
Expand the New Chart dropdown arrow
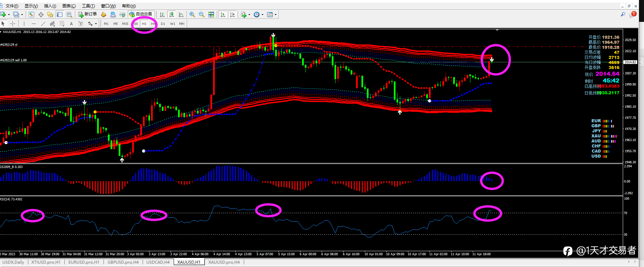point(9,14)
